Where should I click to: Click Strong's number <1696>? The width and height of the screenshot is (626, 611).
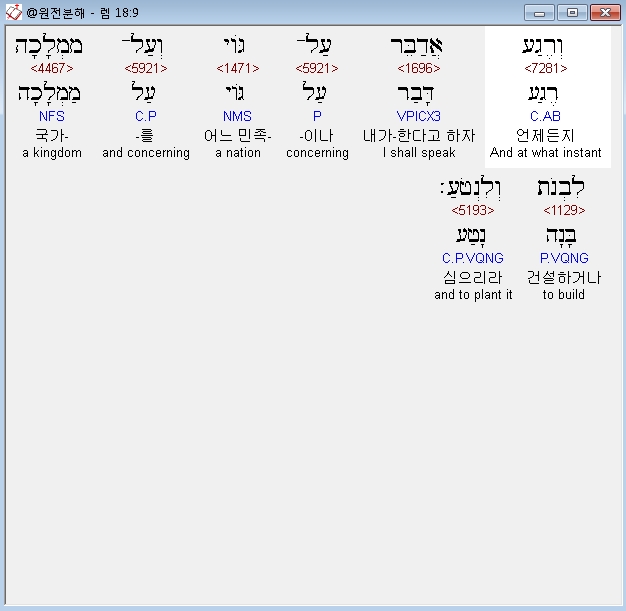click(418, 68)
